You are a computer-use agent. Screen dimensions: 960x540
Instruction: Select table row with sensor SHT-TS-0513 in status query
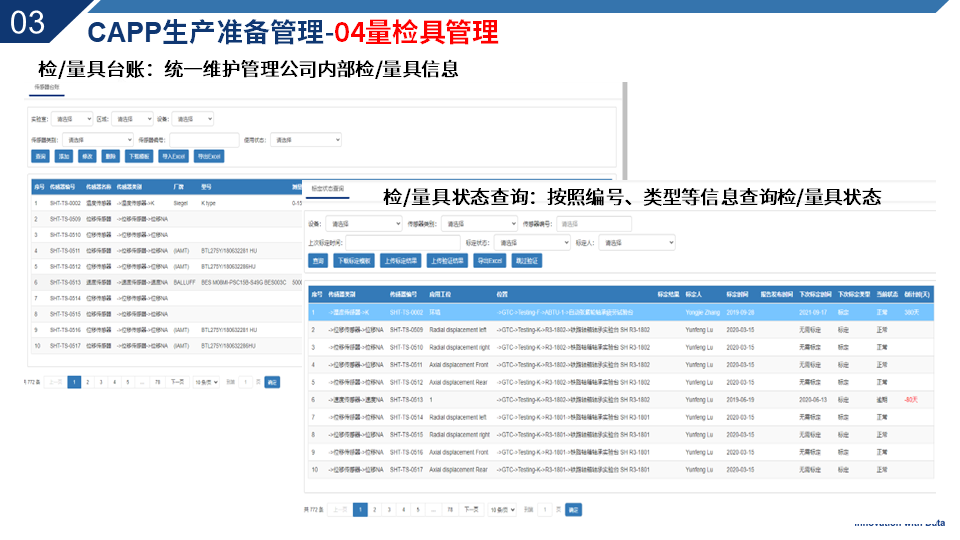pyautogui.click(x=620, y=399)
